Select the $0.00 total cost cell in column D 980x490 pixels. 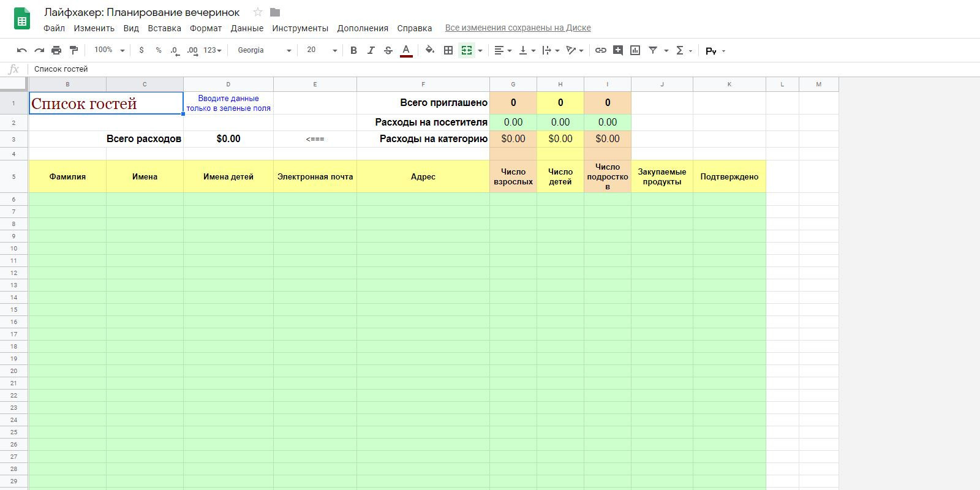(x=228, y=139)
